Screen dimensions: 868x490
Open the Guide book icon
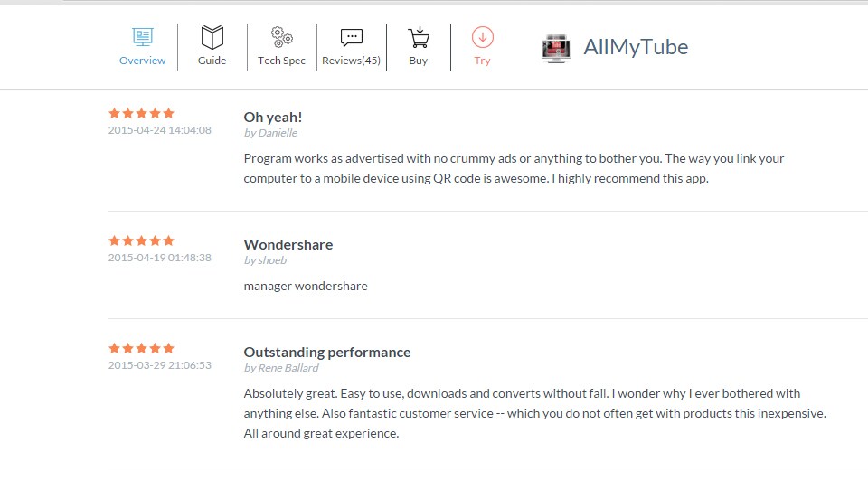(212, 37)
